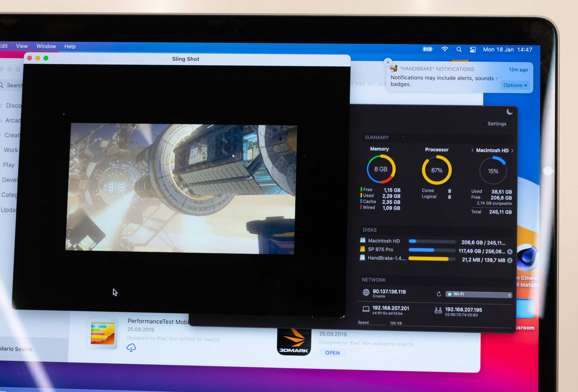The width and height of the screenshot is (578, 392).
Task: Click the Settings button in system monitor
Action: coord(497,124)
